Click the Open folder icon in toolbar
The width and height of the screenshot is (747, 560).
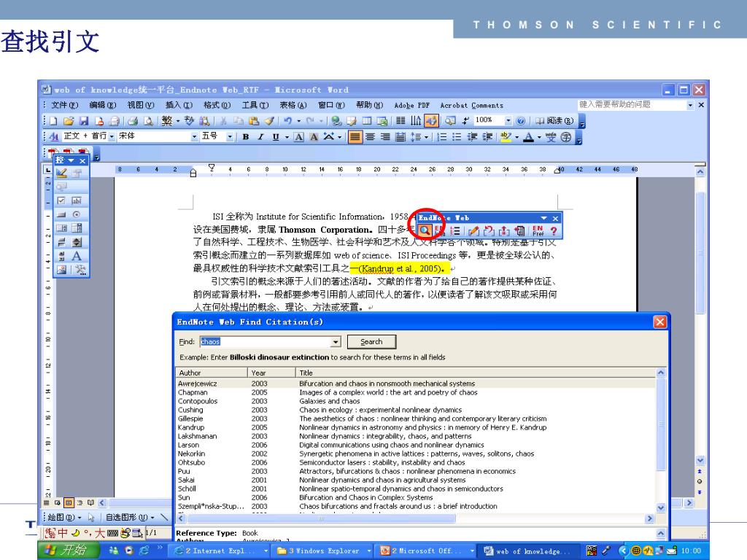click(x=69, y=121)
